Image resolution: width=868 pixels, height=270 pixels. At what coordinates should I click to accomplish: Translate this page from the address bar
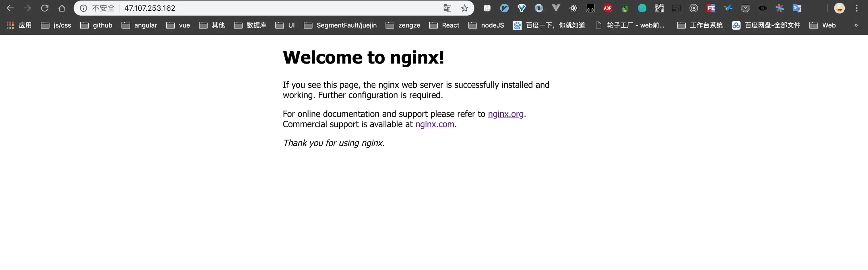coord(447,8)
